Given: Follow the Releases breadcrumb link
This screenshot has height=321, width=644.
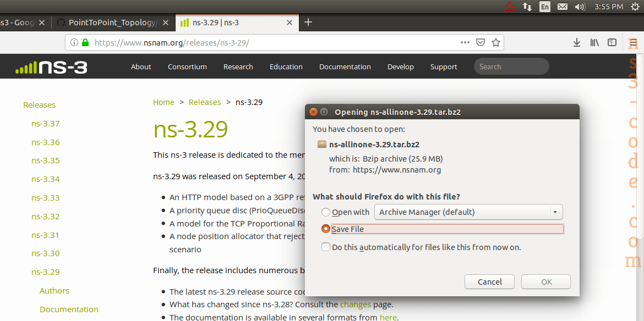Looking at the screenshot, I should (205, 102).
